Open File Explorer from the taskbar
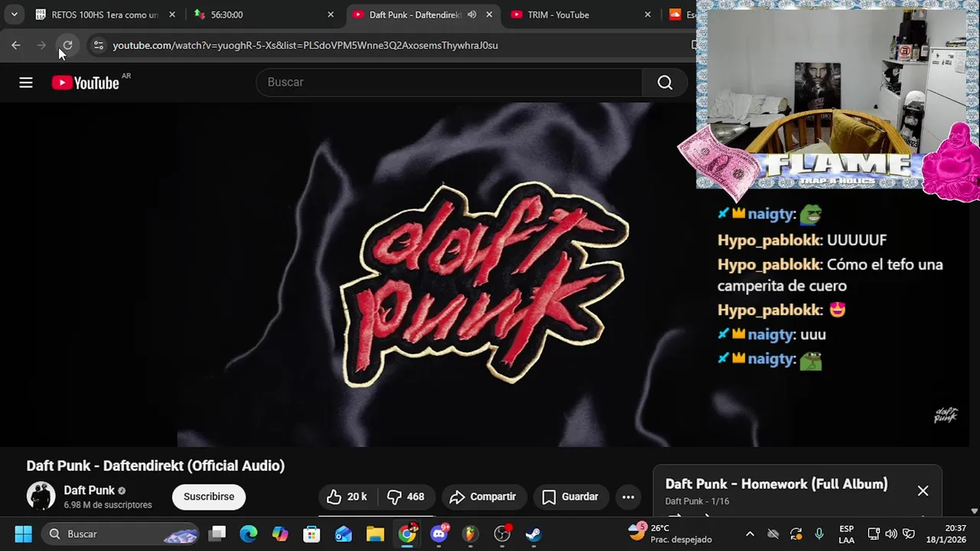Image resolution: width=980 pixels, height=551 pixels. click(375, 534)
